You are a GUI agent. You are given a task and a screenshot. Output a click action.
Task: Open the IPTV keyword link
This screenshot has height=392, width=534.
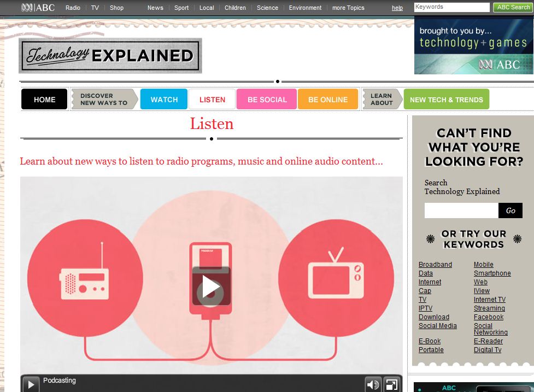click(x=425, y=308)
